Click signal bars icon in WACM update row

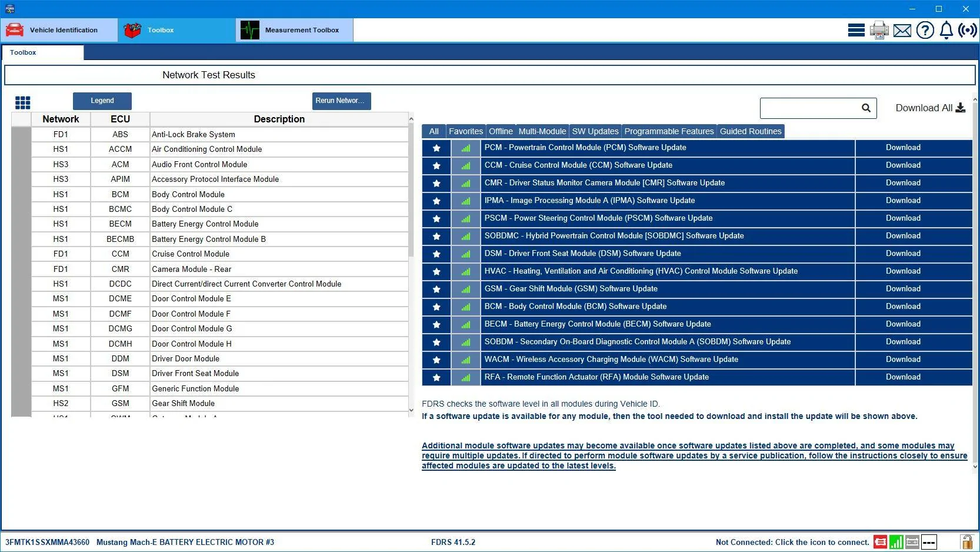pyautogui.click(x=466, y=360)
